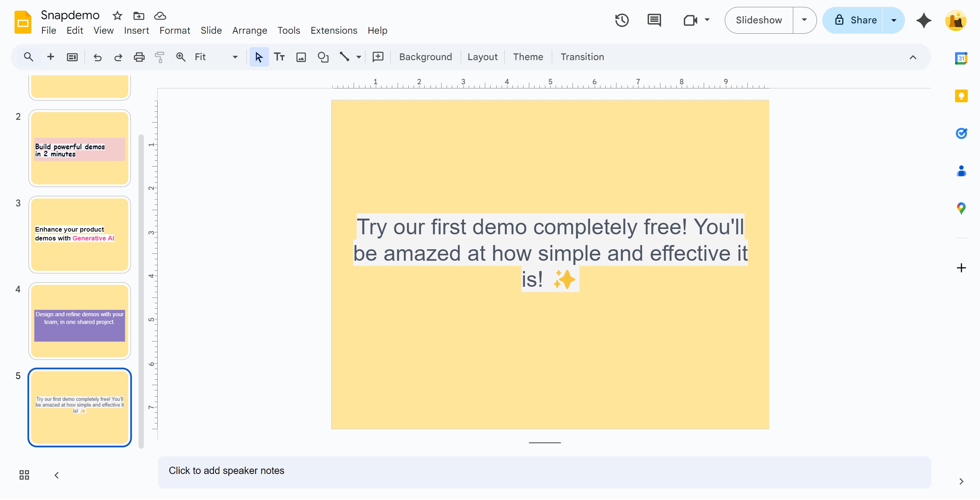Image resolution: width=980 pixels, height=500 pixels.
Task: Open the Arrange menu
Action: (249, 30)
